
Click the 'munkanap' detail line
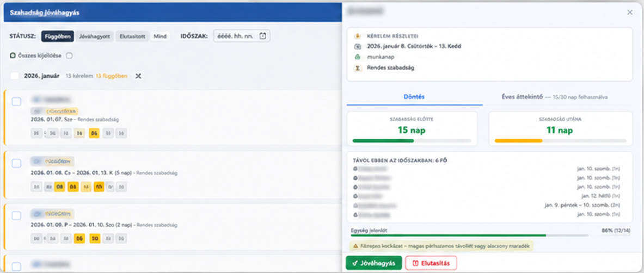pyautogui.click(x=381, y=57)
